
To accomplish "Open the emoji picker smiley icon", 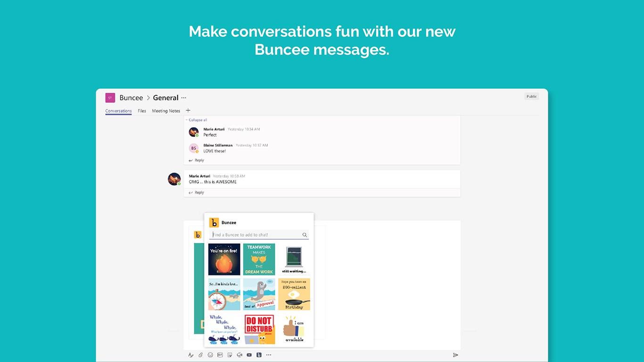I will click(x=210, y=355).
